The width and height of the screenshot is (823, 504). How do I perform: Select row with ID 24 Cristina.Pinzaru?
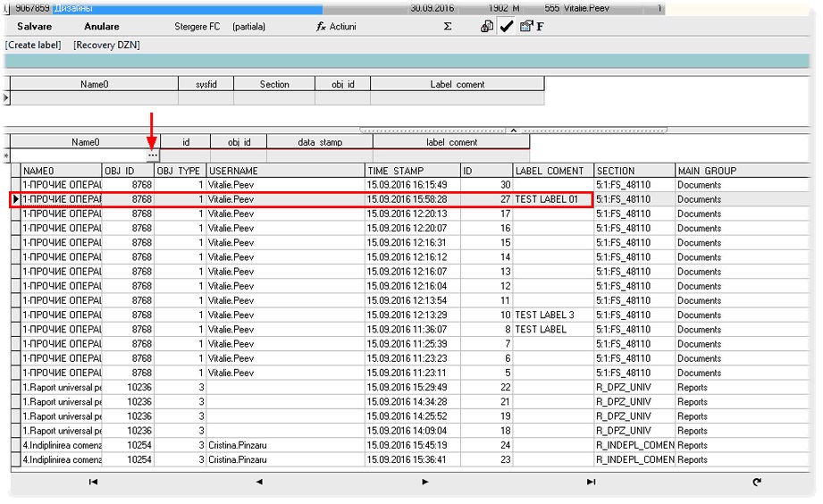click(410, 445)
